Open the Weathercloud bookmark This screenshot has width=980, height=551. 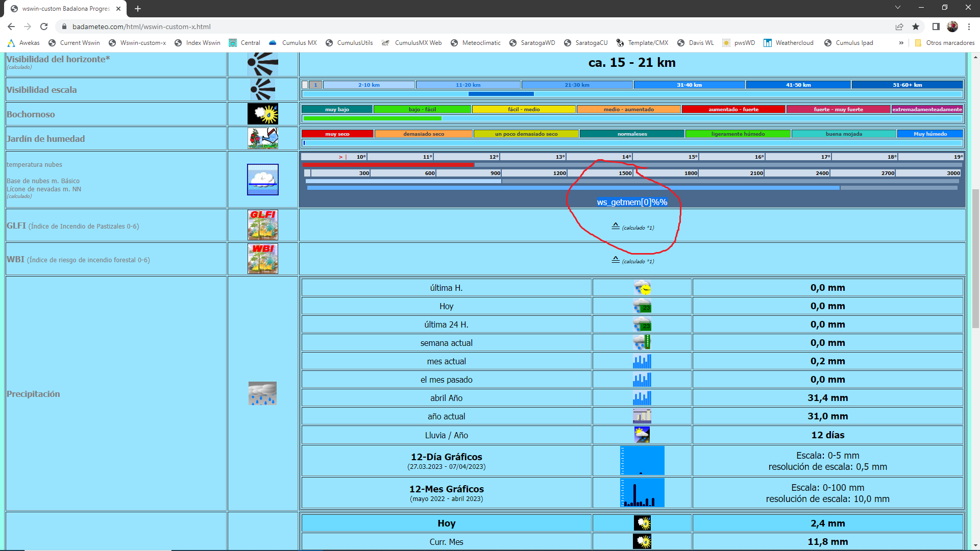(x=789, y=43)
